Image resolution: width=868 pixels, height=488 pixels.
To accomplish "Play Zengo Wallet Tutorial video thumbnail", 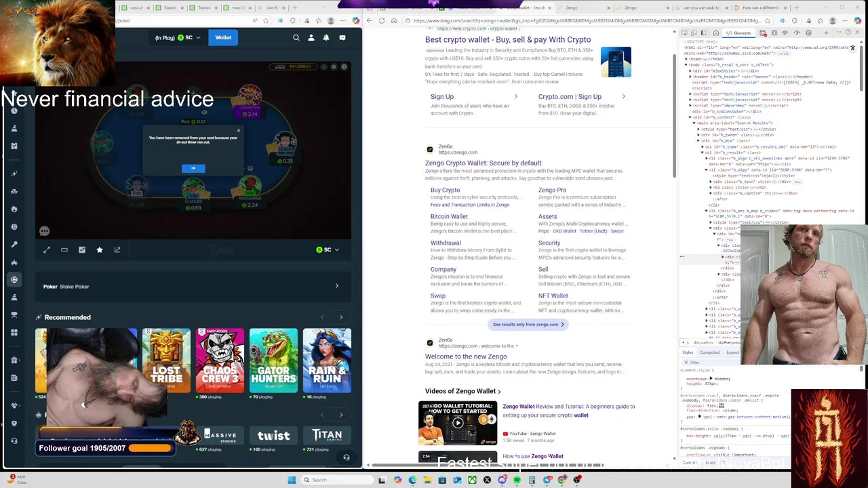I will (458, 423).
